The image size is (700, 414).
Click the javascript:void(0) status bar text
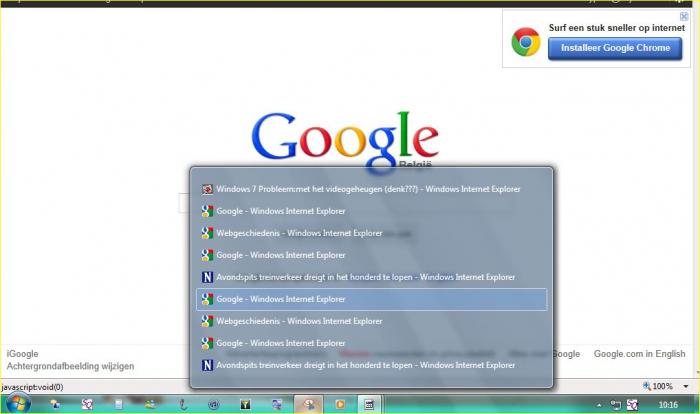click(x=32, y=387)
